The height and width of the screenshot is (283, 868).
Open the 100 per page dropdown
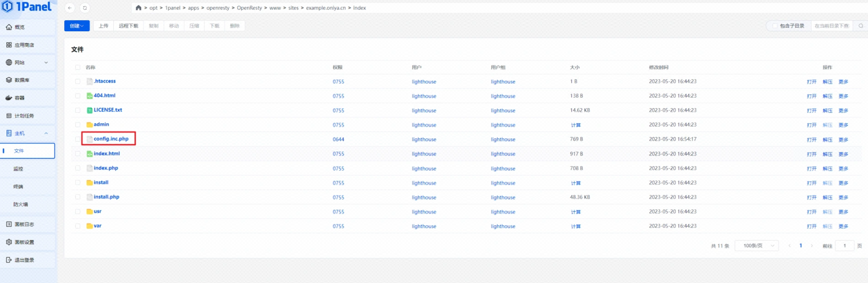tap(756, 246)
